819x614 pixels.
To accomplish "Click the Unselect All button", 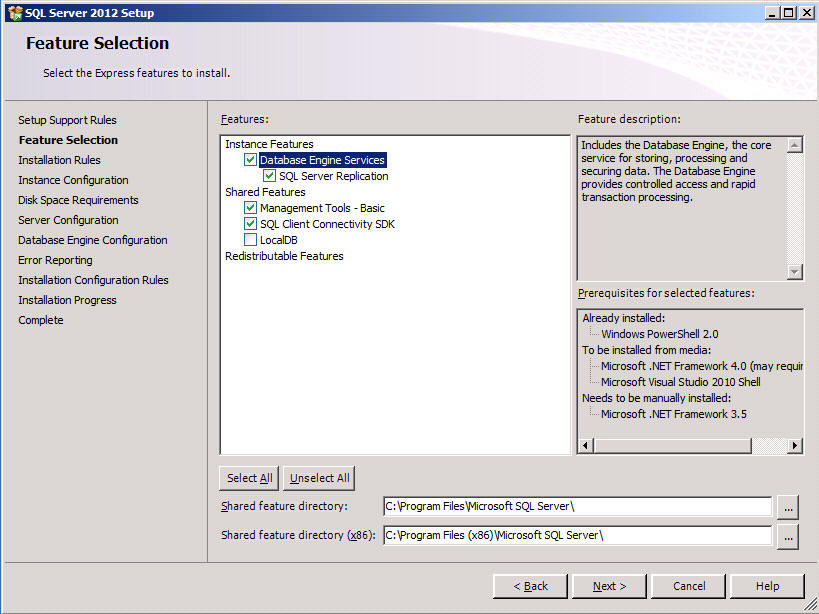I will pyautogui.click(x=319, y=478).
